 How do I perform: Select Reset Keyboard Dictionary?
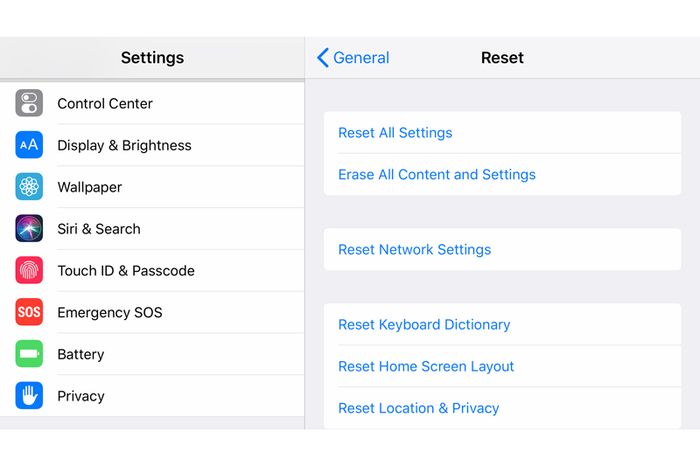(424, 325)
